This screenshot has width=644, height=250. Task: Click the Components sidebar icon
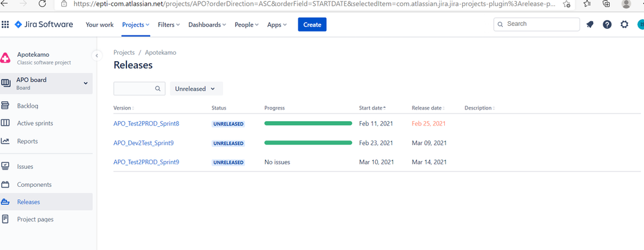point(5,184)
